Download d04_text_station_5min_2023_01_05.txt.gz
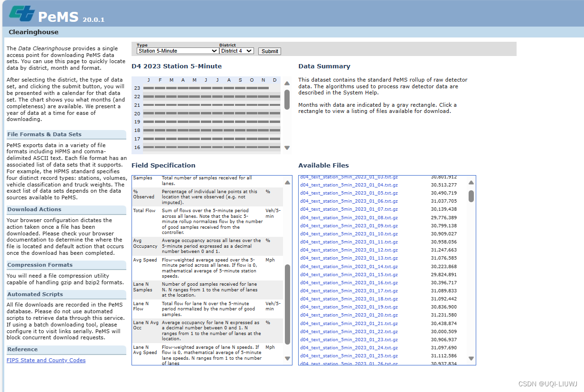 coord(349,193)
